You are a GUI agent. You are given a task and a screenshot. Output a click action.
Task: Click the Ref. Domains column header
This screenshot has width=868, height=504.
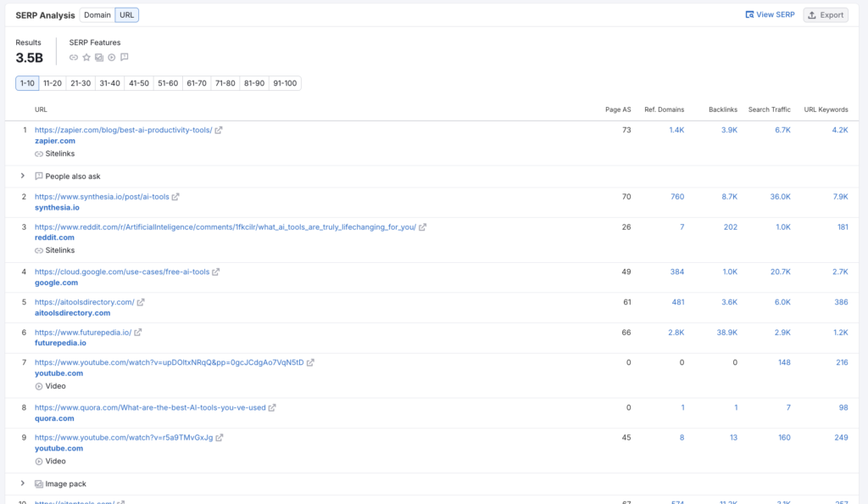pos(665,109)
